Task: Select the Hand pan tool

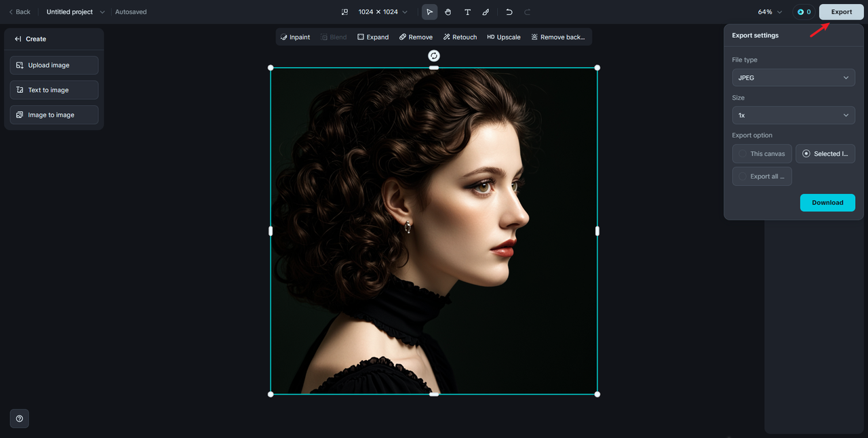Action: [x=448, y=12]
